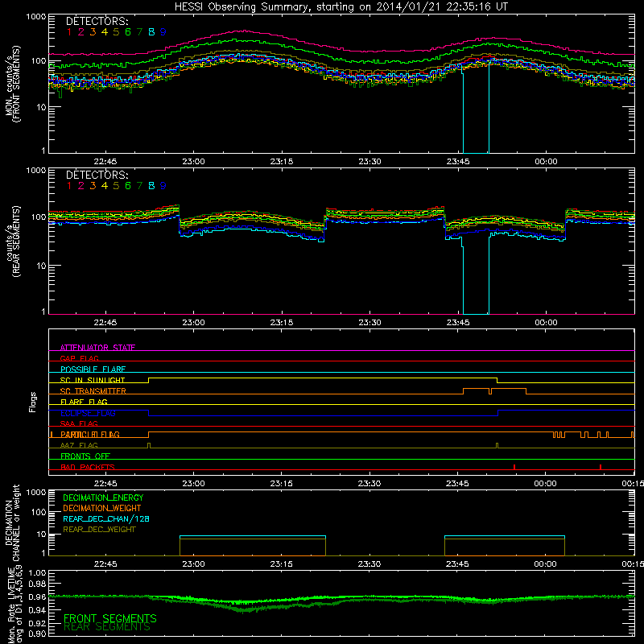The width and height of the screenshot is (644, 644).
Task: Click the vertical Flags axis label
Action: 33,402
